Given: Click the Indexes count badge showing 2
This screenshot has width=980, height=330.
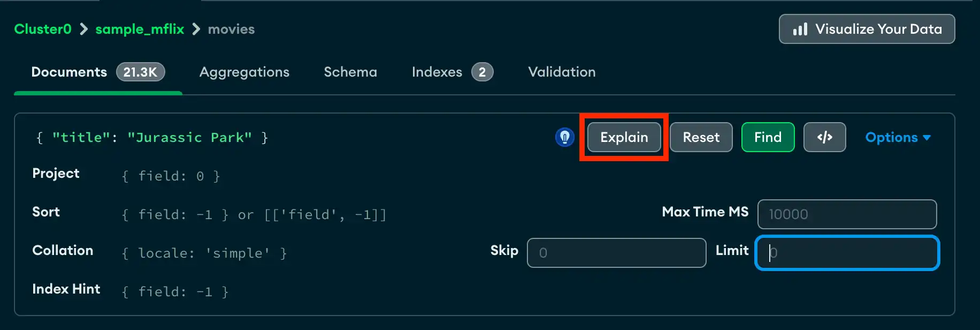Looking at the screenshot, I should click(x=483, y=71).
